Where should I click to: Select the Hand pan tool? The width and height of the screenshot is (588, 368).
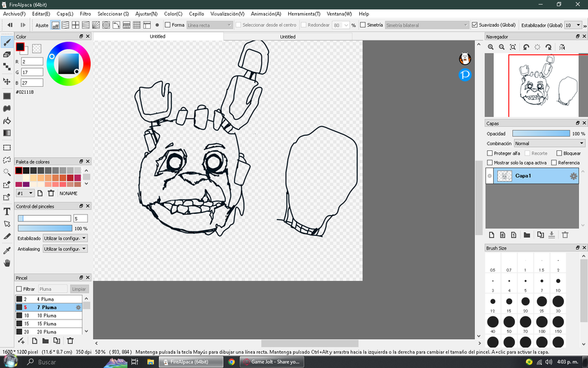7,263
